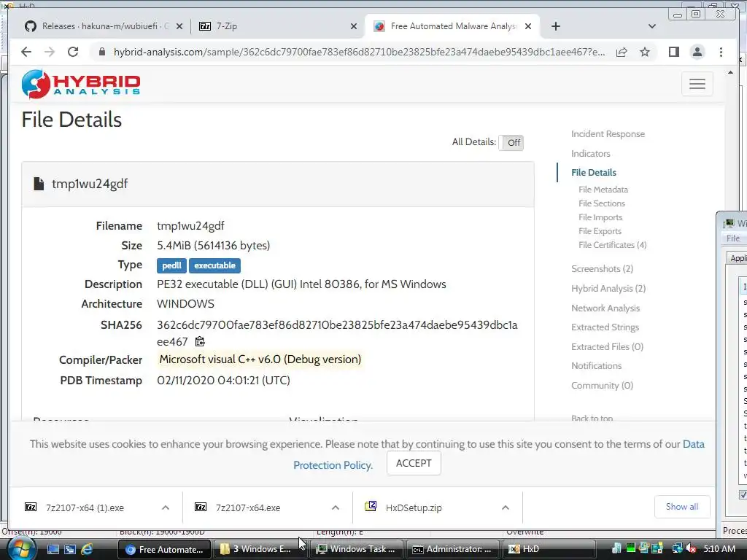Open the 7z2107-x64 (1).exe download

point(85,507)
